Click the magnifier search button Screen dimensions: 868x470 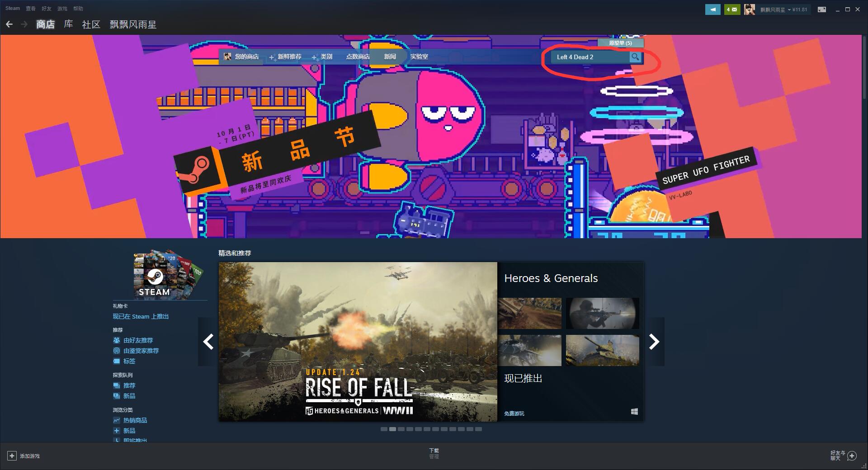click(x=635, y=57)
